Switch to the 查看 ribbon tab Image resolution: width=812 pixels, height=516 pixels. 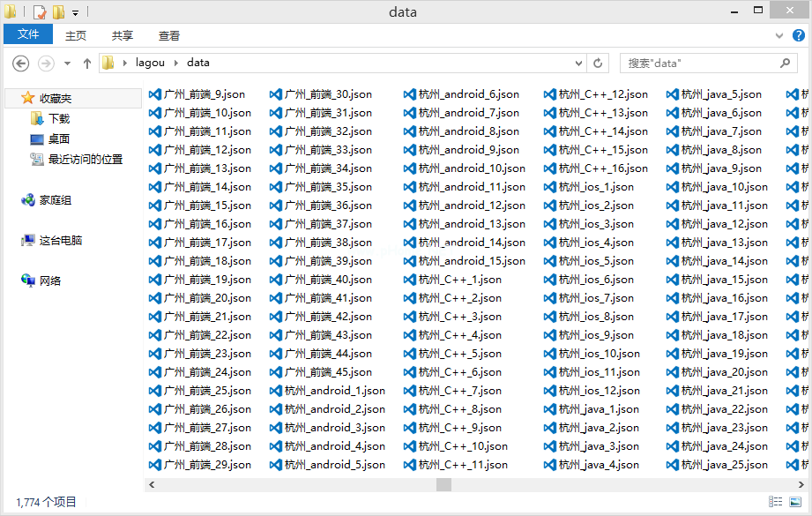tap(169, 36)
